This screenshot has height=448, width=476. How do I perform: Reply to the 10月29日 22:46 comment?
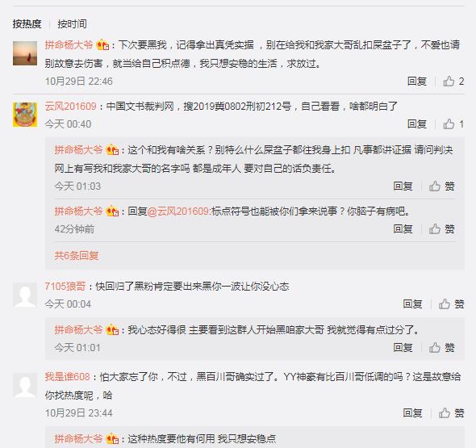(417, 82)
